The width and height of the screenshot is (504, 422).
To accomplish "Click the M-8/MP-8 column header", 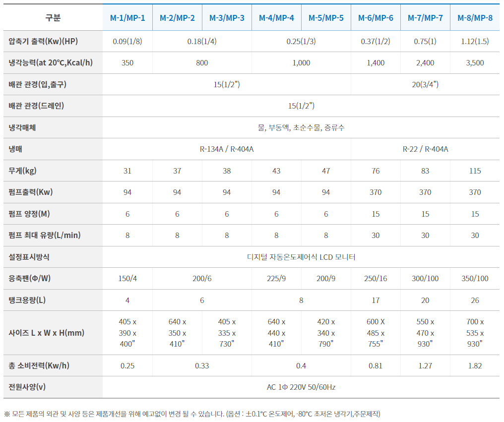I will (x=475, y=18).
